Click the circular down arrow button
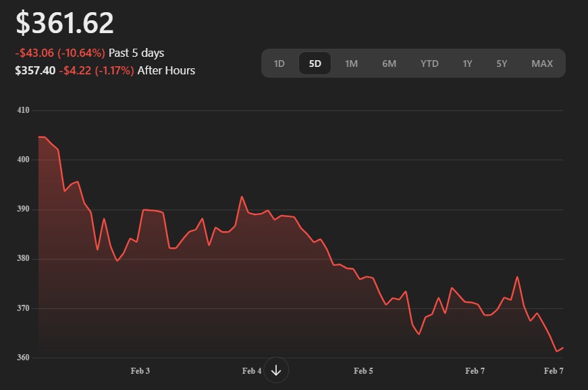The image size is (588, 390). pos(276,370)
